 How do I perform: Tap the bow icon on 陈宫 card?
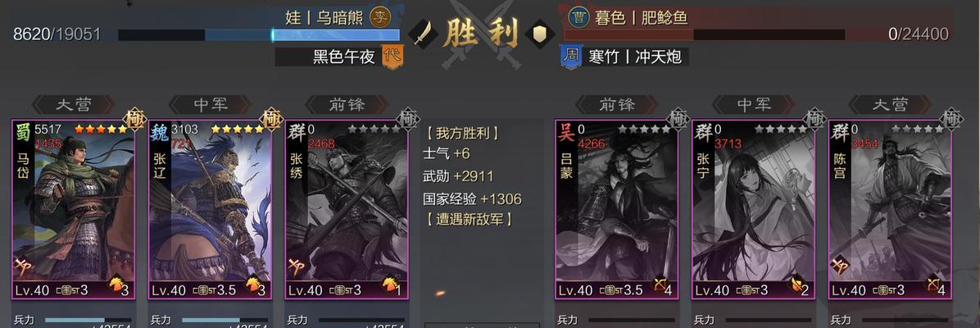[934, 287]
